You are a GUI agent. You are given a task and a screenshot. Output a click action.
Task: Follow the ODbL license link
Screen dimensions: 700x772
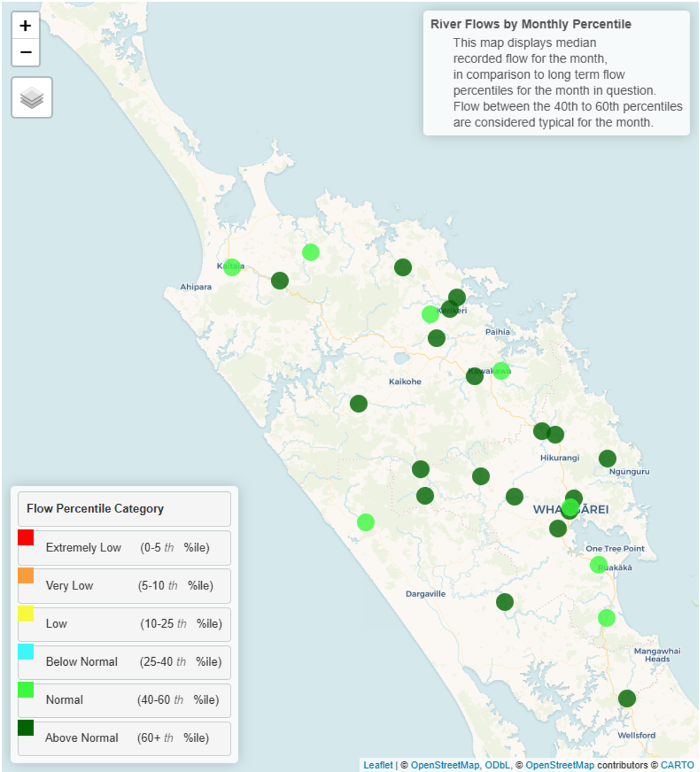point(497,765)
